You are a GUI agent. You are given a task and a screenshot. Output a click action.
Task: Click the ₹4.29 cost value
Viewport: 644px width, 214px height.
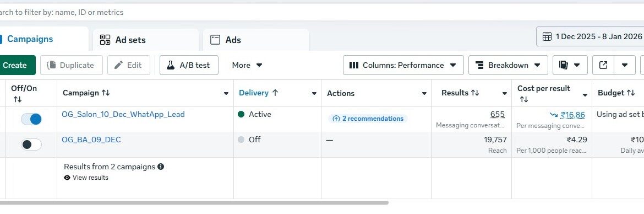577,140
